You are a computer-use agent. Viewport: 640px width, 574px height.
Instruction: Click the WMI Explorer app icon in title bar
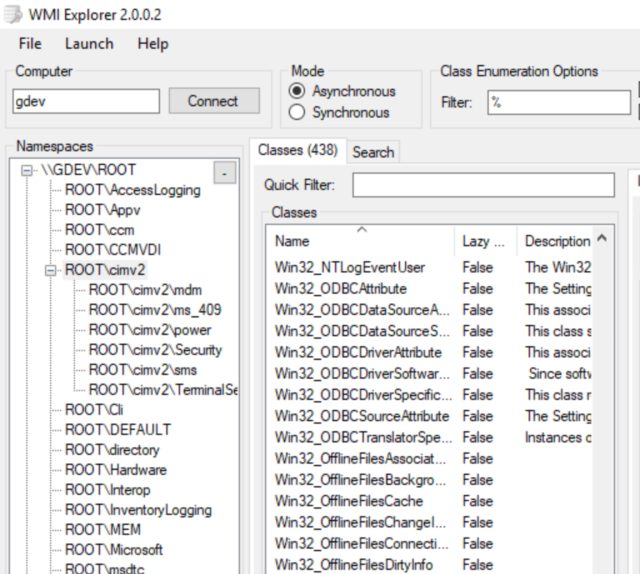(x=12, y=15)
